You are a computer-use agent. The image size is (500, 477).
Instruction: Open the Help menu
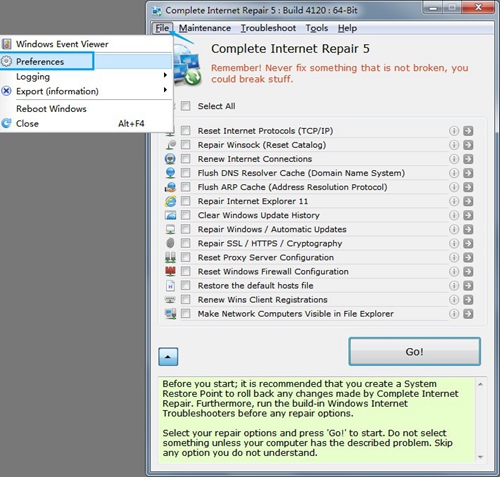347,28
